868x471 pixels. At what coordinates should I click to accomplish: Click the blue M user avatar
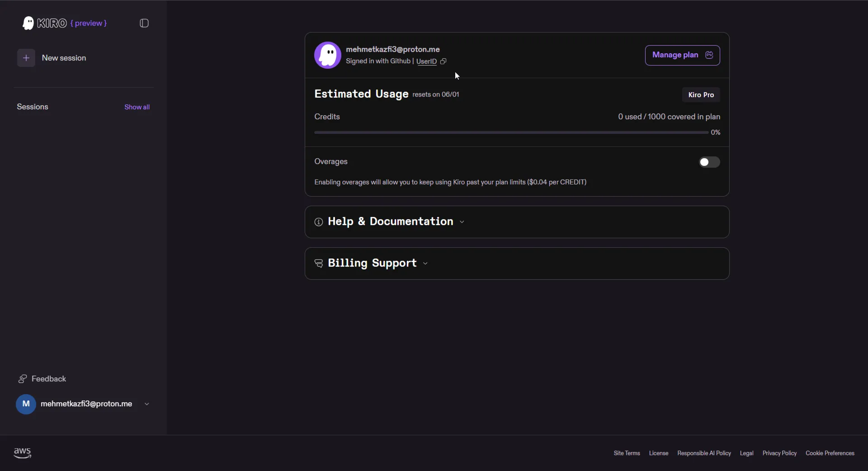tap(26, 404)
